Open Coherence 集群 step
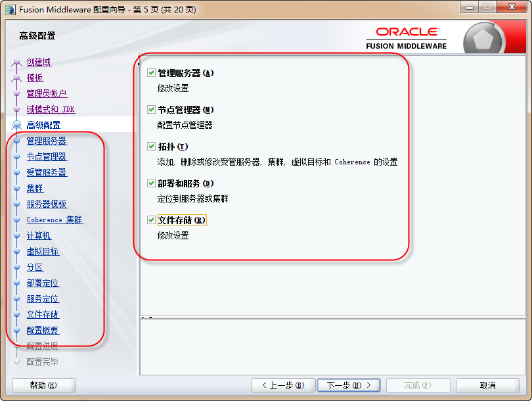This screenshot has height=401, width=532. click(55, 220)
